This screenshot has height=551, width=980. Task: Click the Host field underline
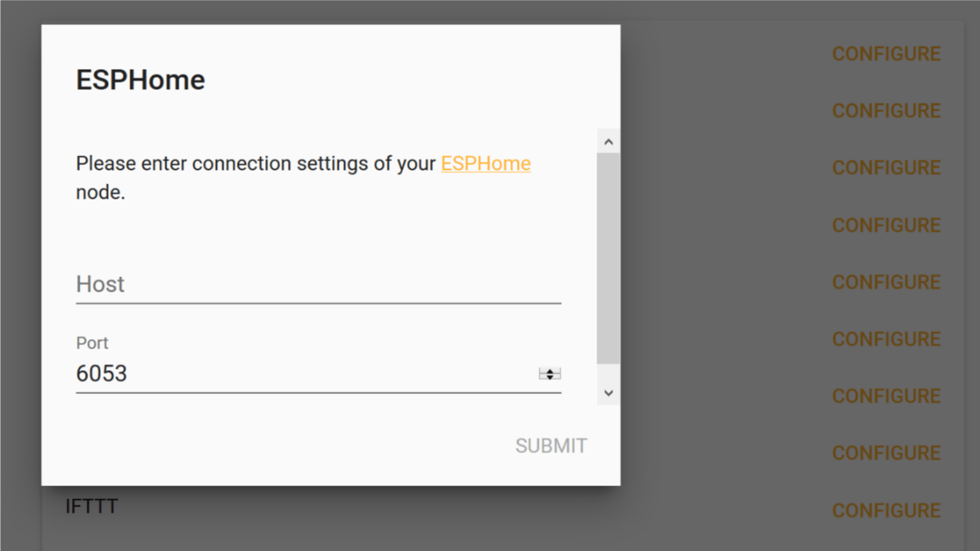(318, 301)
